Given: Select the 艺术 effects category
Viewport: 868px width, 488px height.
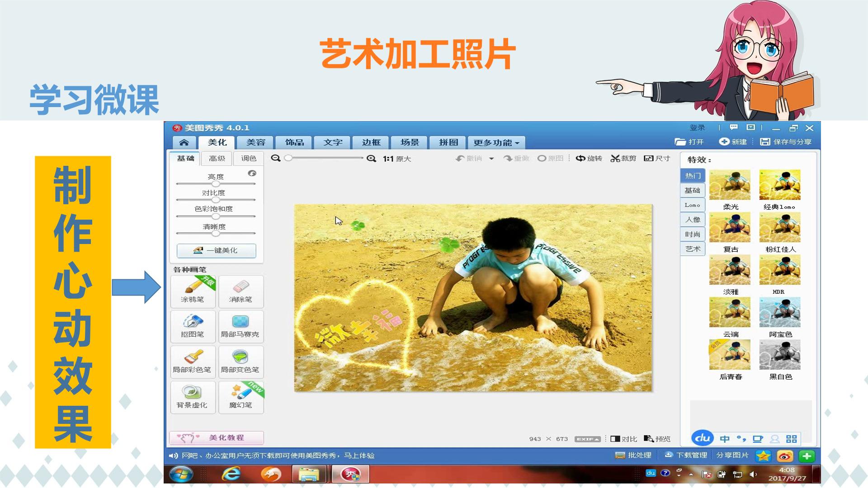Looking at the screenshot, I should coord(693,249).
